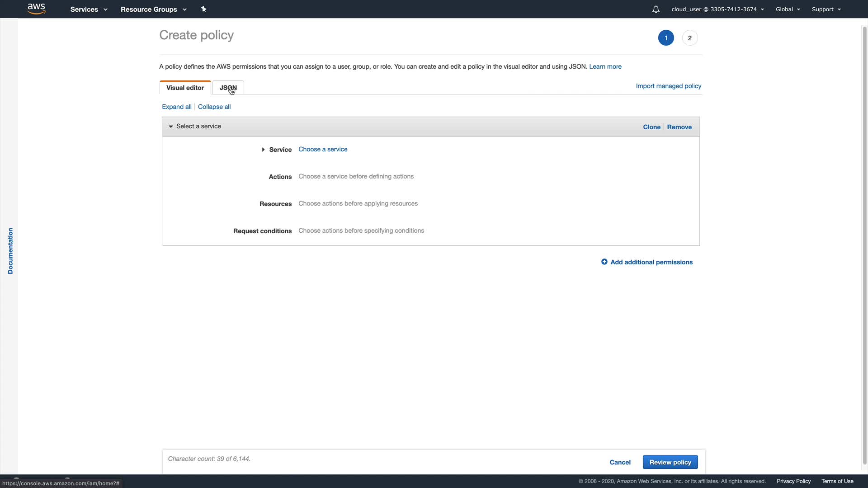Open the Support menu
Viewport: 868px width, 488px height.
click(x=826, y=9)
